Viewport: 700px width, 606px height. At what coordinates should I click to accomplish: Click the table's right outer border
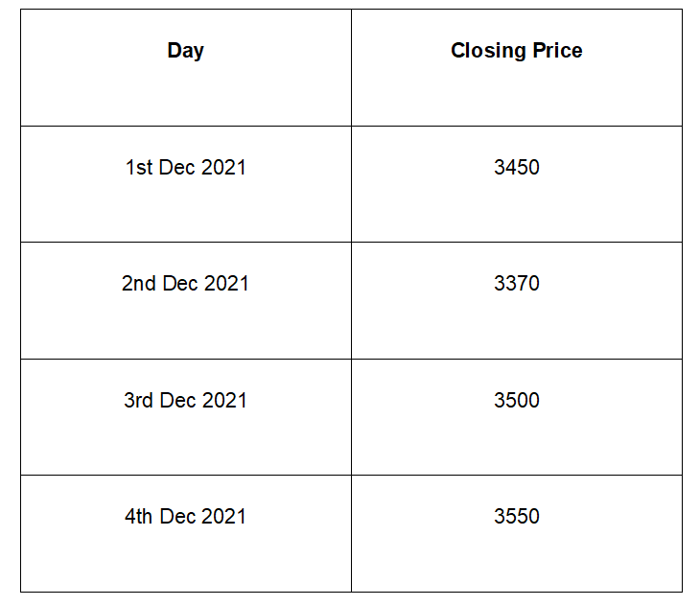[682, 307]
